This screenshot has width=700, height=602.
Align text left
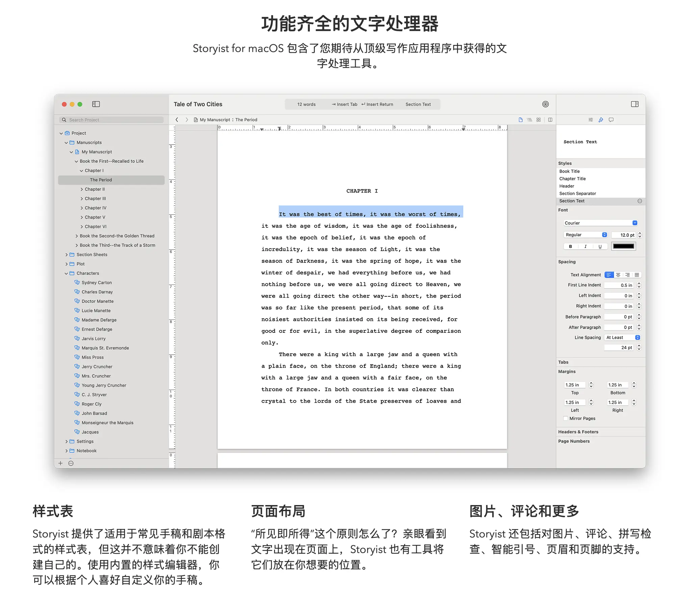[609, 275]
